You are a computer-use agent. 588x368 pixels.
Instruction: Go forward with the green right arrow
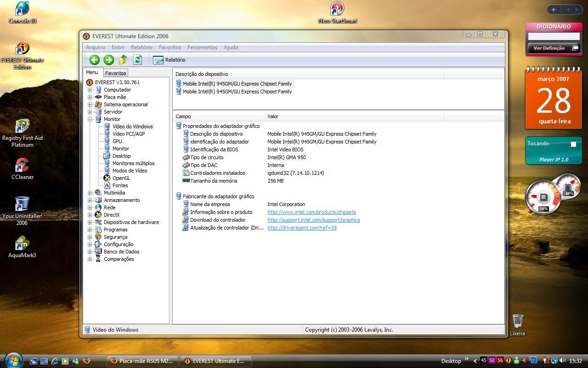click(x=109, y=59)
